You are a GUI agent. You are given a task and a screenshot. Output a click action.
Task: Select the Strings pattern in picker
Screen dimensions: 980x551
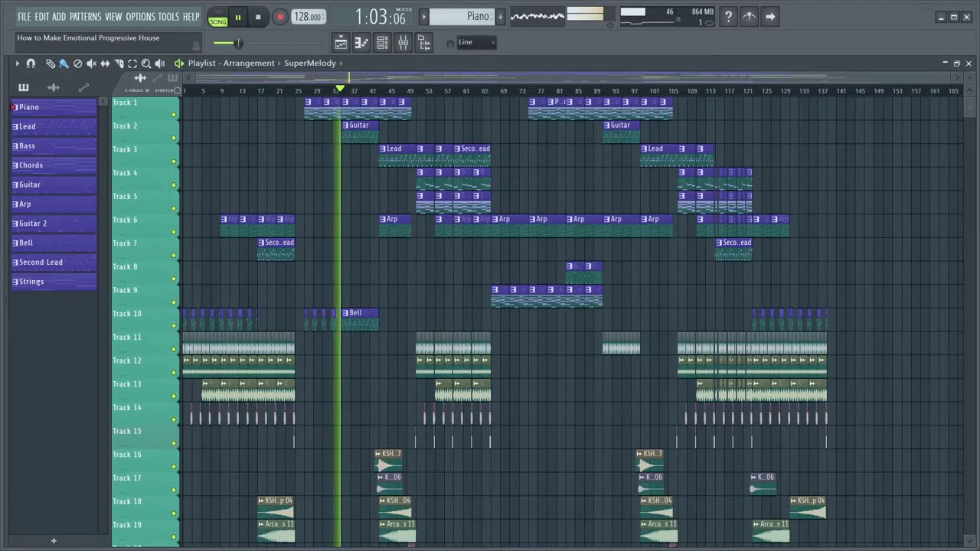pos(54,282)
